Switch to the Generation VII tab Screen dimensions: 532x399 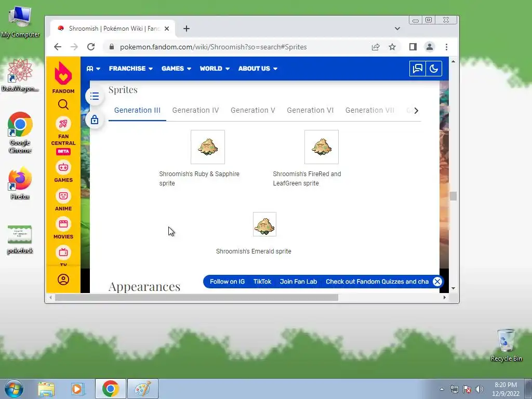coord(369,110)
